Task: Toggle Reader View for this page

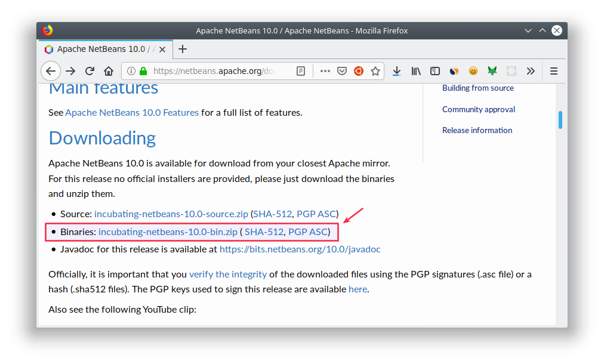Action: (x=301, y=70)
